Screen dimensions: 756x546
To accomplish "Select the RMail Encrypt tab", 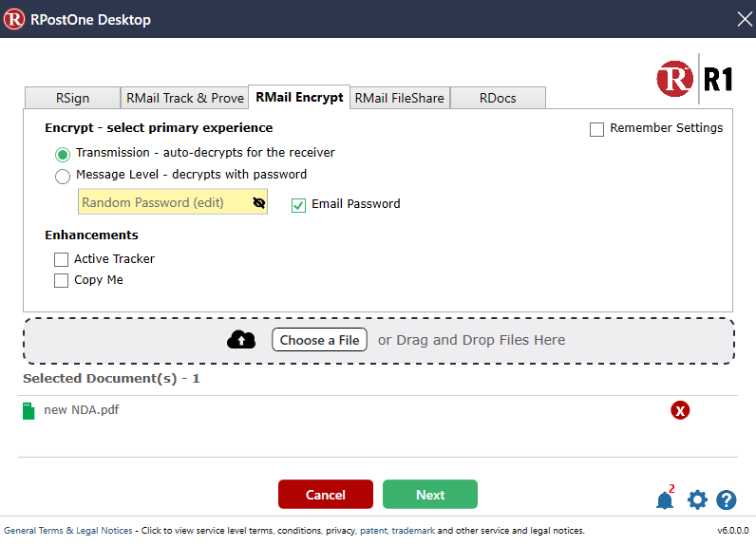I will tap(299, 97).
